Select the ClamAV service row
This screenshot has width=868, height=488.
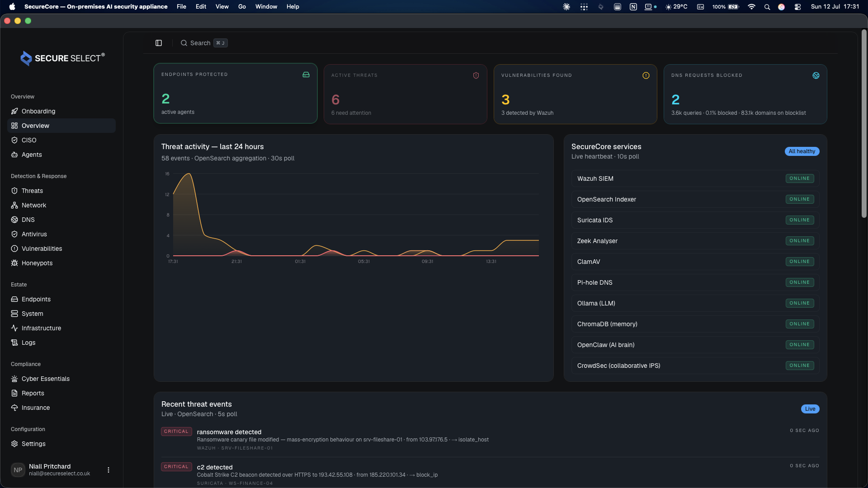695,262
